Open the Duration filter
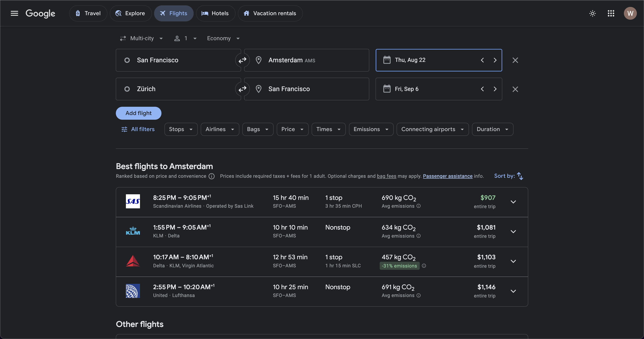Image resolution: width=644 pixels, height=339 pixels. coord(492,129)
